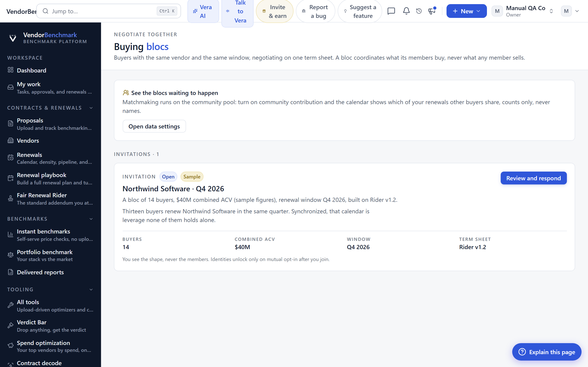This screenshot has width=588, height=367.
Task: Open the notifications bell
Action: pyautogui.click(x=406, y=11)
